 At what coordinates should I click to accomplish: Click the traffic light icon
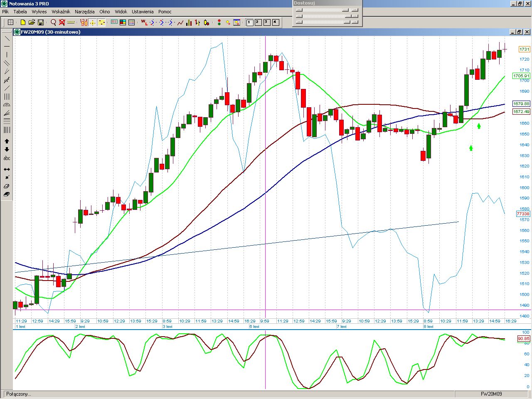pos(219,22)
